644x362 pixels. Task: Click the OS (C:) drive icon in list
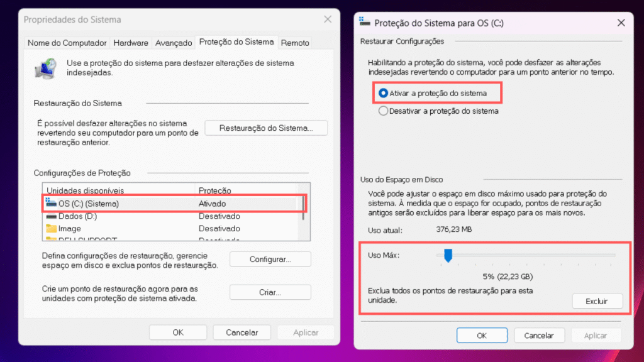(51, 203)
